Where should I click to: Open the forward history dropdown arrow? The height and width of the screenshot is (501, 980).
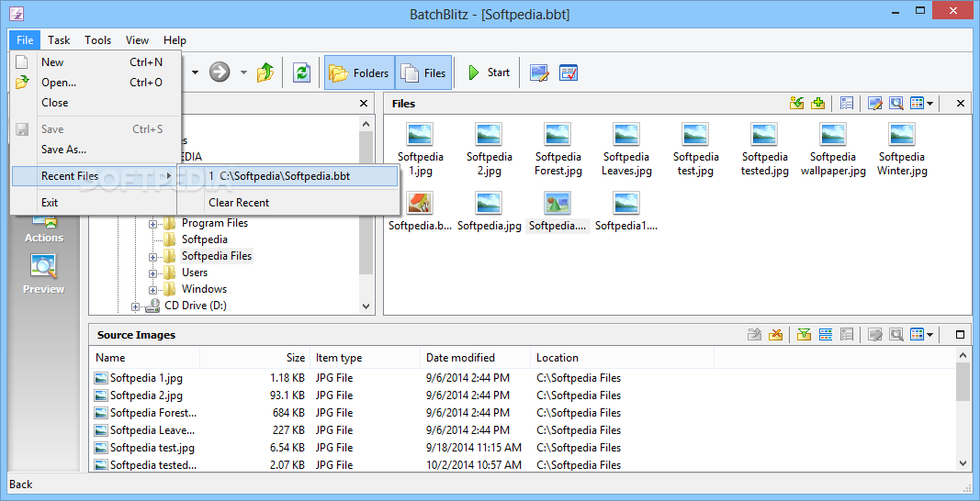[243, 72]
